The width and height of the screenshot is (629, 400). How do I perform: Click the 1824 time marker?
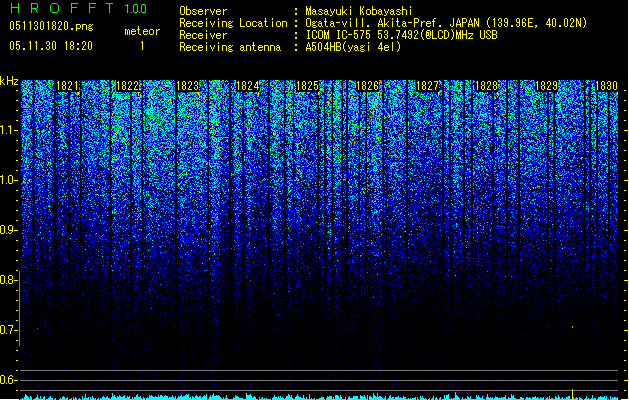point(248,86)
